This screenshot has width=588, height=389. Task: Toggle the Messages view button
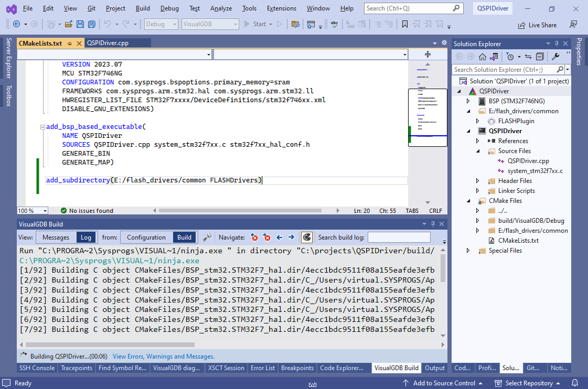click(56, 237)
